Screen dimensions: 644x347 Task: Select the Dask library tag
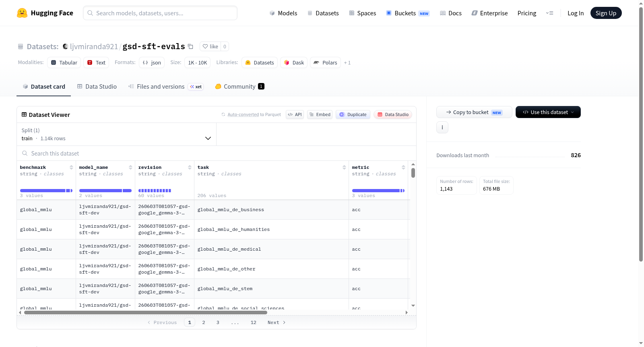[x=294, y=62]
